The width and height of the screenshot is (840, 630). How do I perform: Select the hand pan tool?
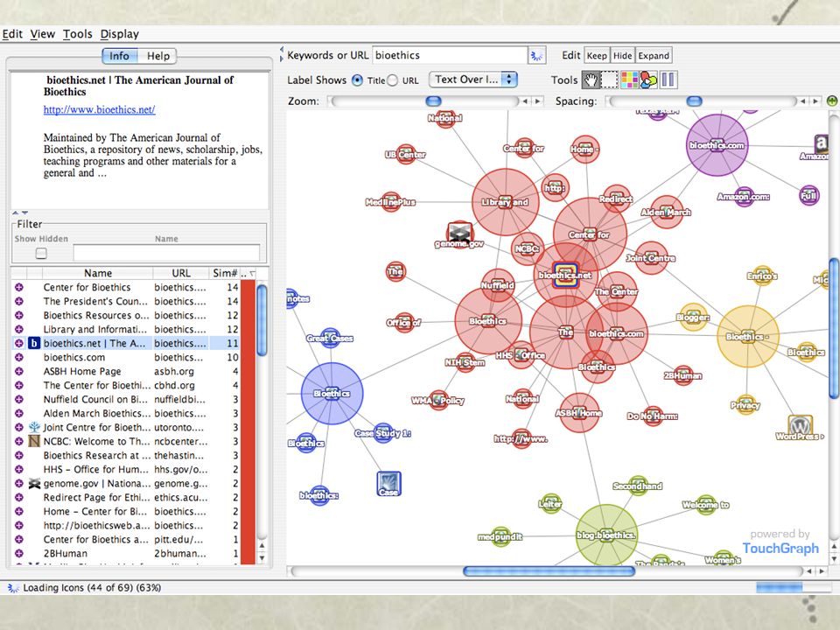(x=591, y=80)
